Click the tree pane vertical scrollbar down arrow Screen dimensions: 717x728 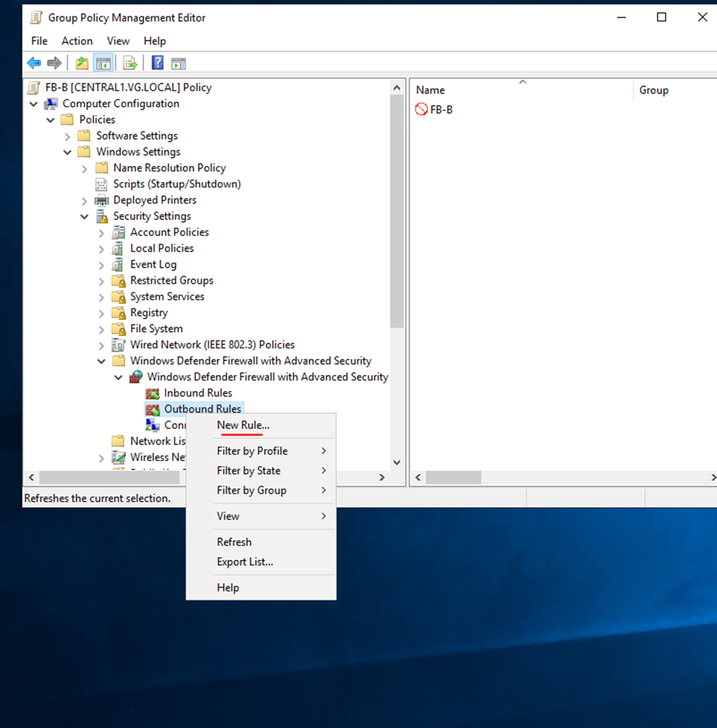coord(397,463)
